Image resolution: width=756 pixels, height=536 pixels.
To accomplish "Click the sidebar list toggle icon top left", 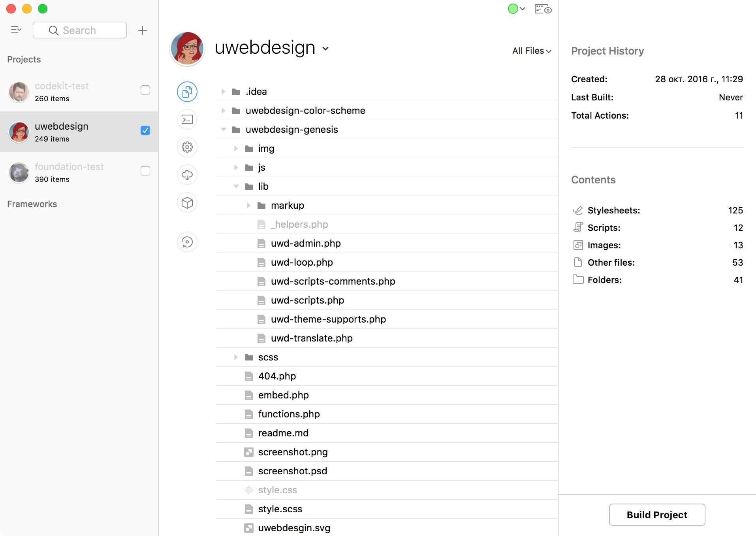I will click(16, 30).
